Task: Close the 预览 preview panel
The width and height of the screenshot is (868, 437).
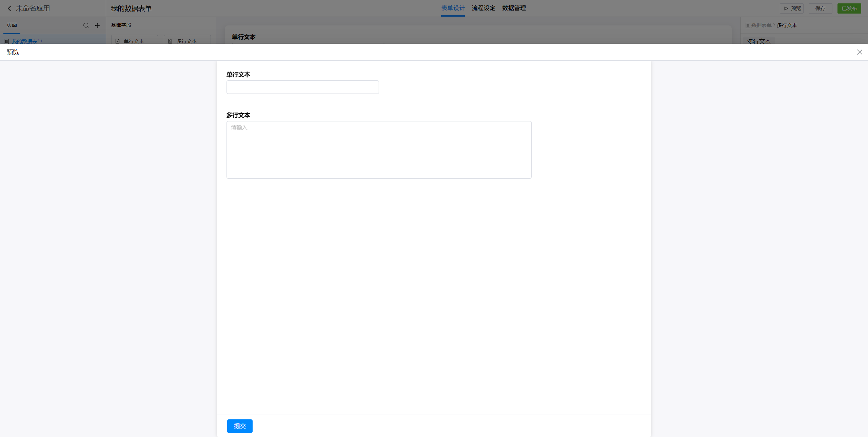Action: coord(859,52)
